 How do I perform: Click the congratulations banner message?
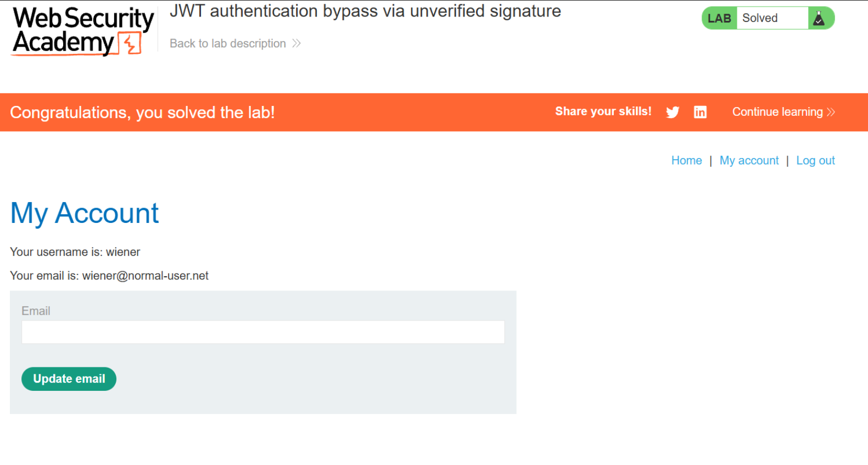(x=142, y=113)
